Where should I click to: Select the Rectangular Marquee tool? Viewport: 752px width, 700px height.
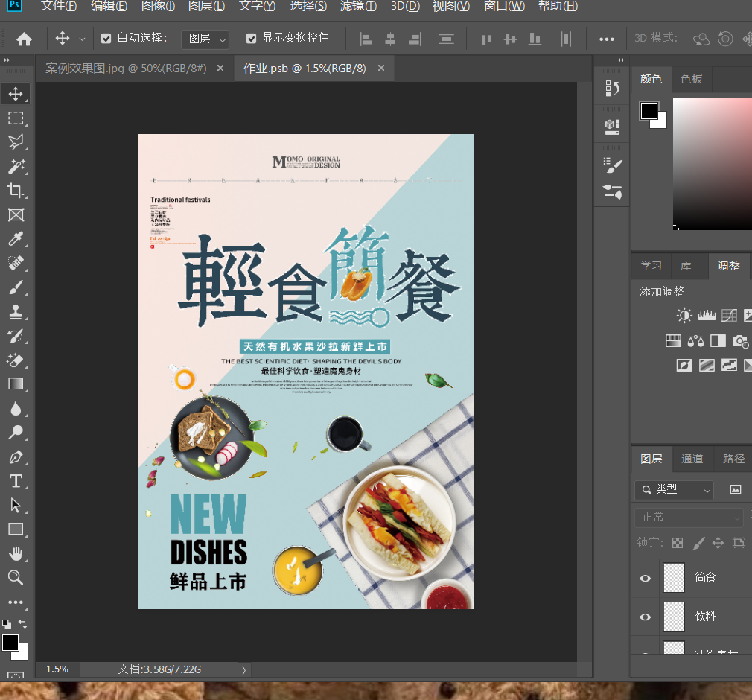tap(16, 118)
